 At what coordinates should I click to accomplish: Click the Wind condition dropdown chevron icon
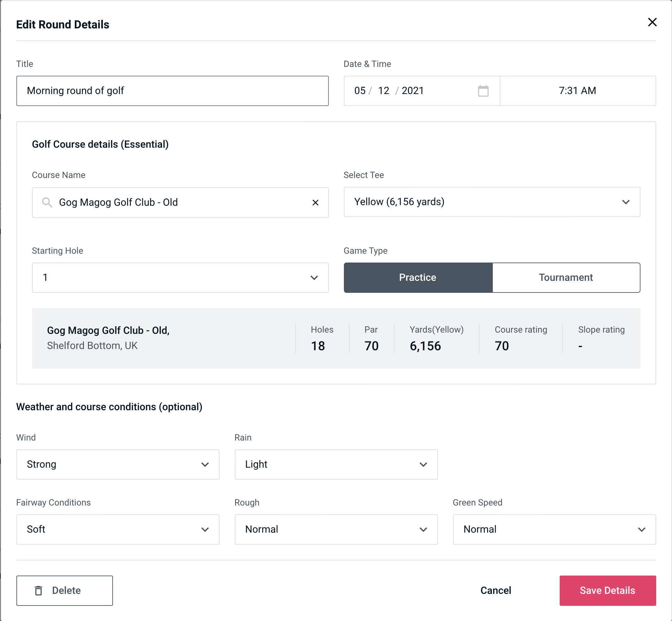coord(205,464)
